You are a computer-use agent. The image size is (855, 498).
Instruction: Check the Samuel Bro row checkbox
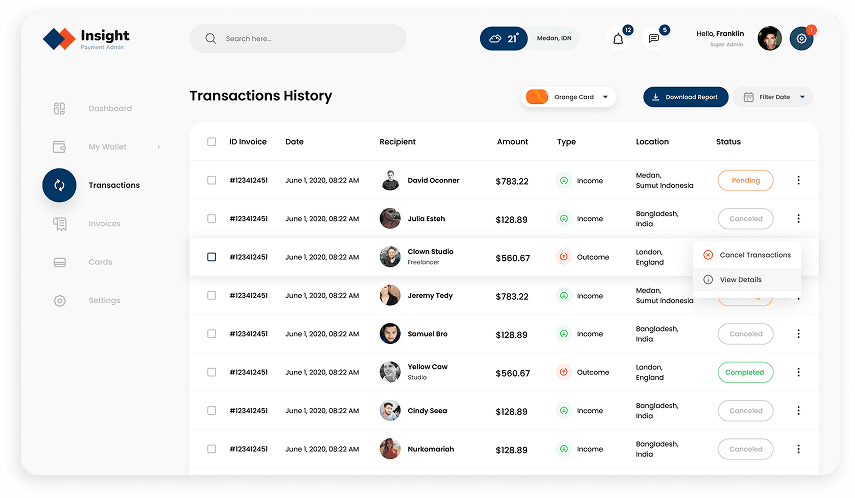coord(212,334)
